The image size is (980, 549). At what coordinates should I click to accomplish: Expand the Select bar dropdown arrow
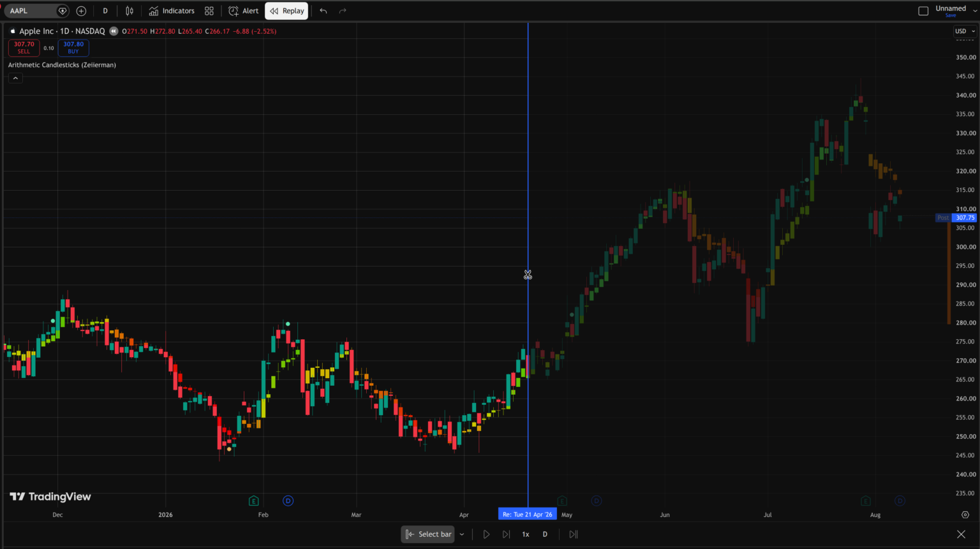pos(462,534)
